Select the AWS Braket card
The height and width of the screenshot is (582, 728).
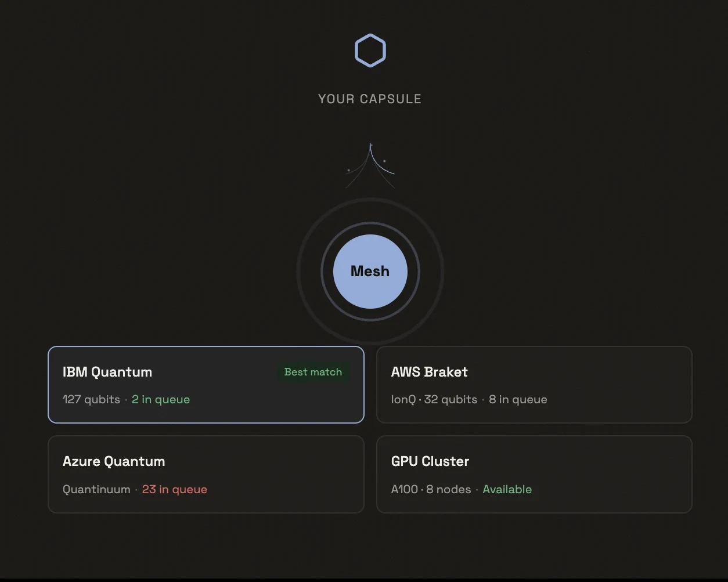click(534, 385)
